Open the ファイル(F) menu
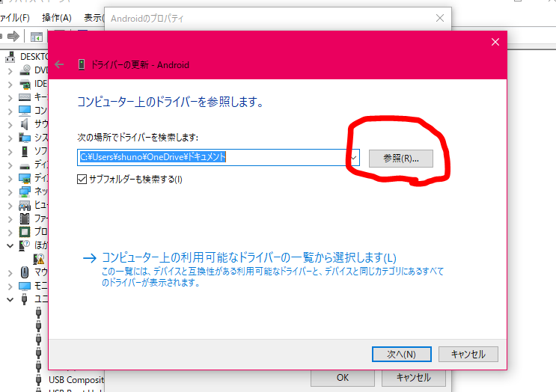Image resolution: width=556 pixels, height=392 pixels. pos(14,18)
